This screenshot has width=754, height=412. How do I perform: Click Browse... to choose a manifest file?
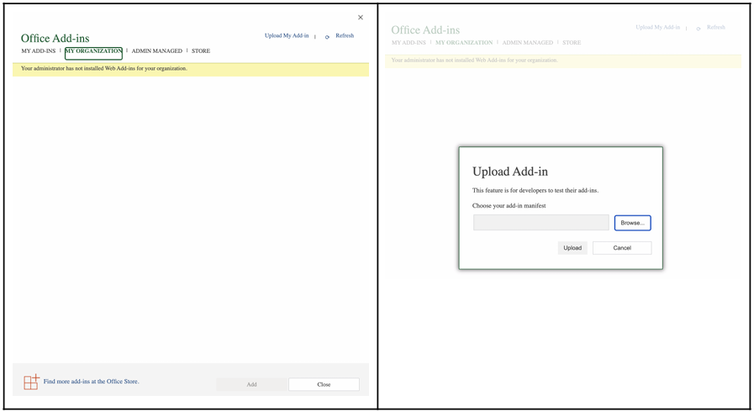pyautogui.click(x=632, y=223)
